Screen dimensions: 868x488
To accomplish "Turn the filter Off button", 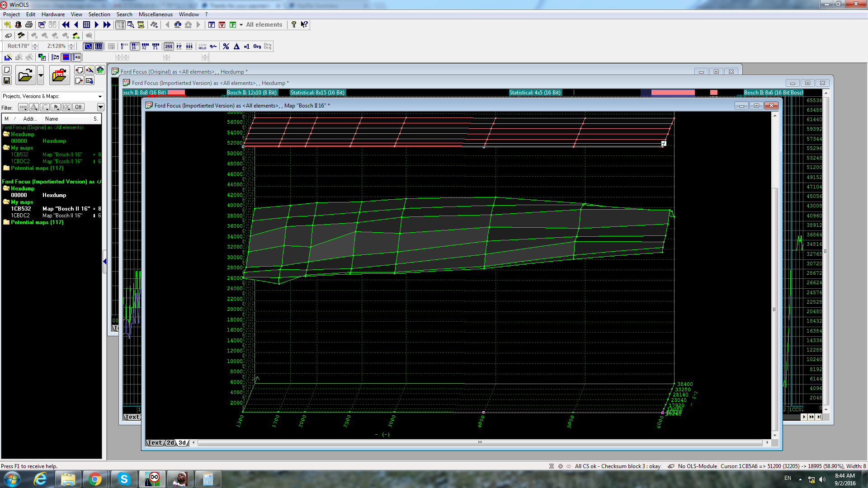I will pyautogui.click(x=79, y=107).
